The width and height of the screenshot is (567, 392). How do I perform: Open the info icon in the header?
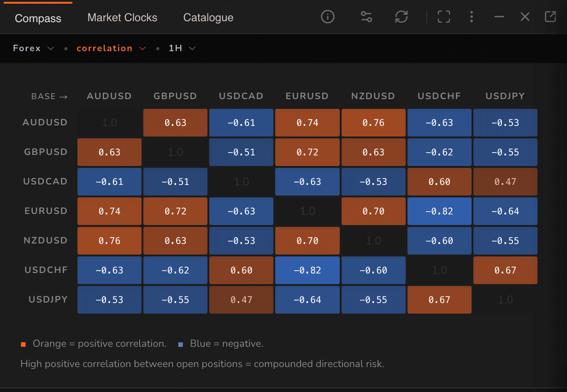click(x=327, y=17)
